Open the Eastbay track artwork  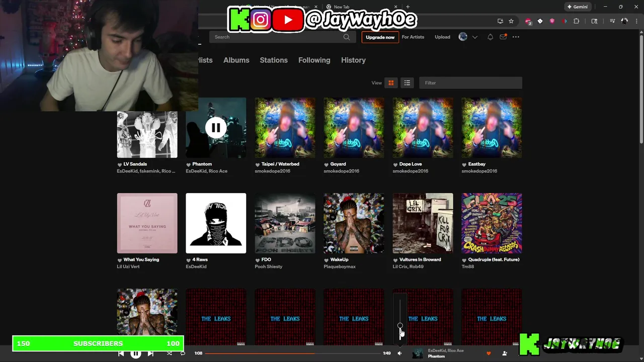pyautogui.click(x=492, y=128)
